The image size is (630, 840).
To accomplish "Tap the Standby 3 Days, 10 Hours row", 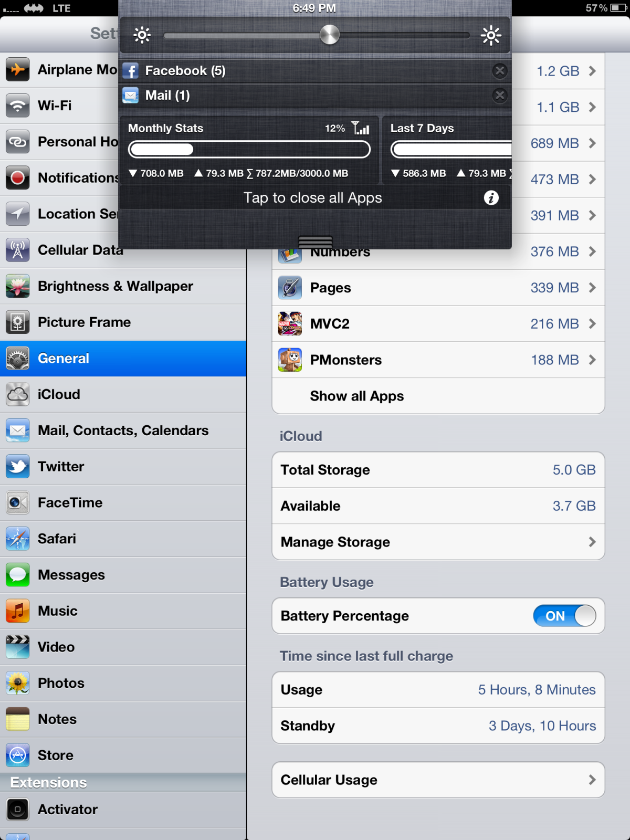I will [x=438, y=726].
